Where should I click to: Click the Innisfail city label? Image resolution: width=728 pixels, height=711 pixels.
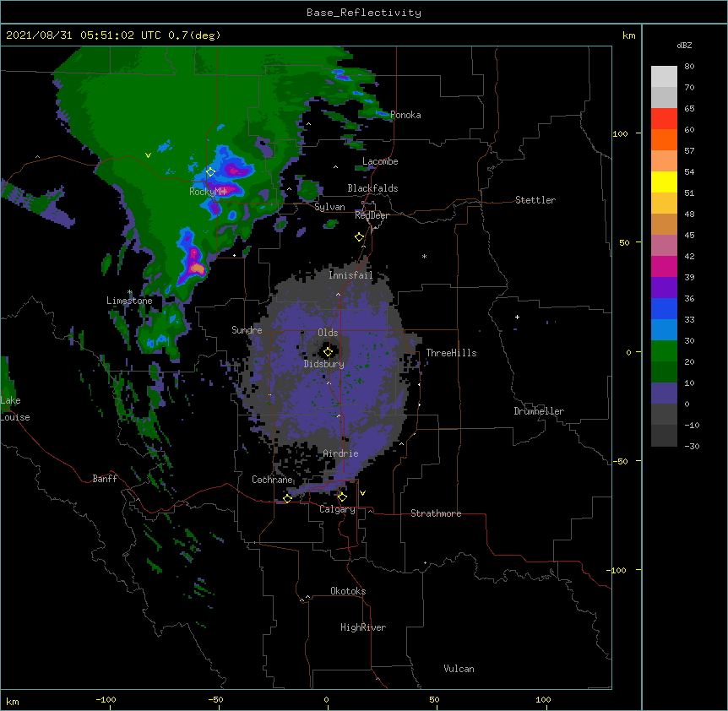[350, 275]
